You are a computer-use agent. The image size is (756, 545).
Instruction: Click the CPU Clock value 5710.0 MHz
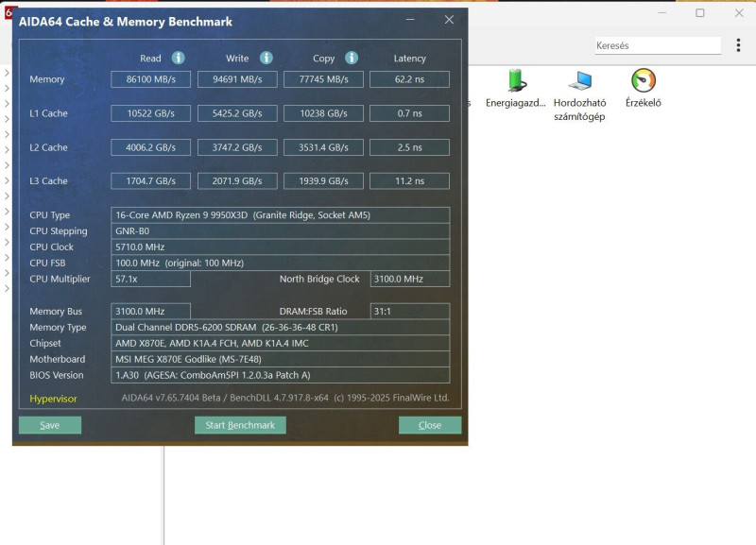[280, 247]
